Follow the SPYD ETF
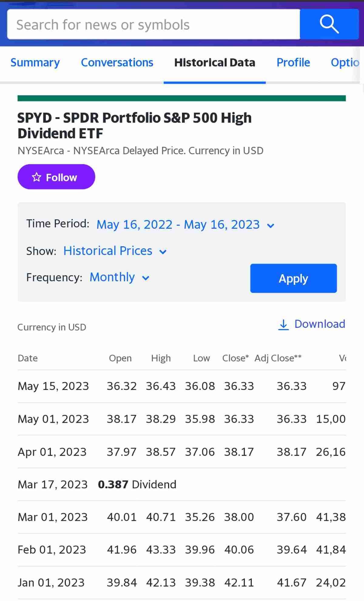This screenshot has height=601, width=364. (x=56, y=177)
